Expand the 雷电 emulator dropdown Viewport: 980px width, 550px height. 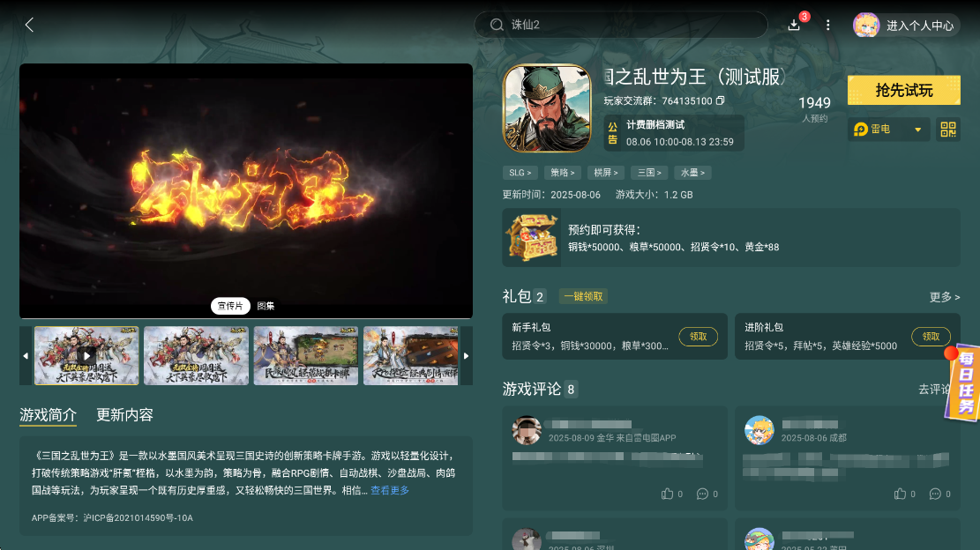(x=888, y=130)
